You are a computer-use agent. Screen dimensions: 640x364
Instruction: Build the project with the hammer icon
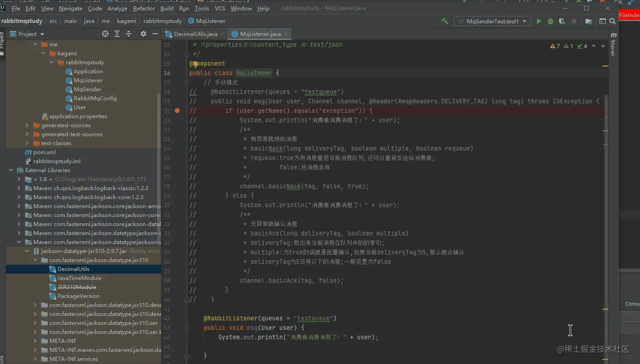pos(446,21)
